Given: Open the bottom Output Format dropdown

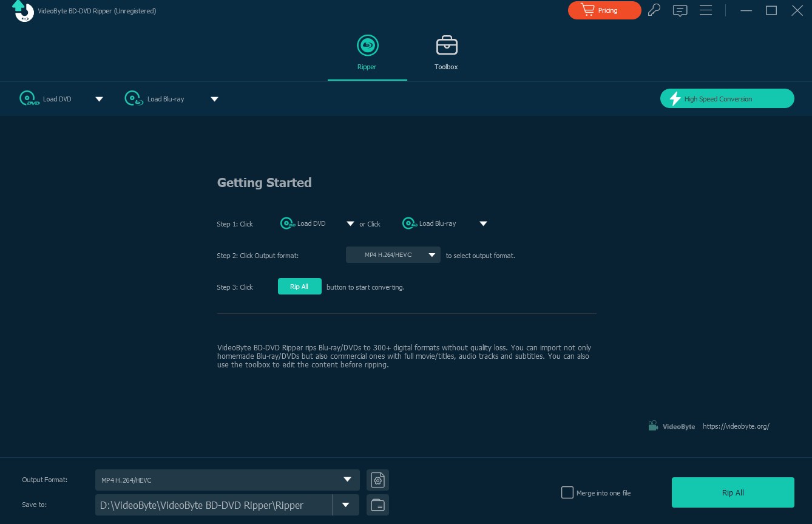Looking at the screenshot, I should [x=227, y=480].
